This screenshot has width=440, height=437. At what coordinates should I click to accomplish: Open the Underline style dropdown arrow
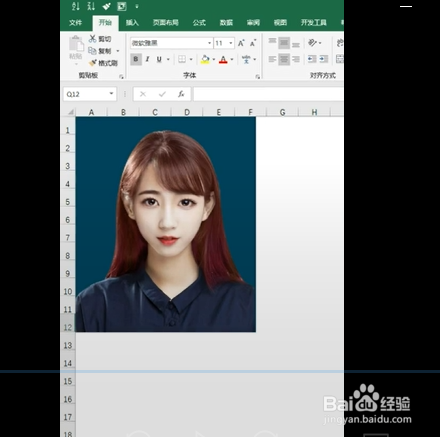coord(168,59)
